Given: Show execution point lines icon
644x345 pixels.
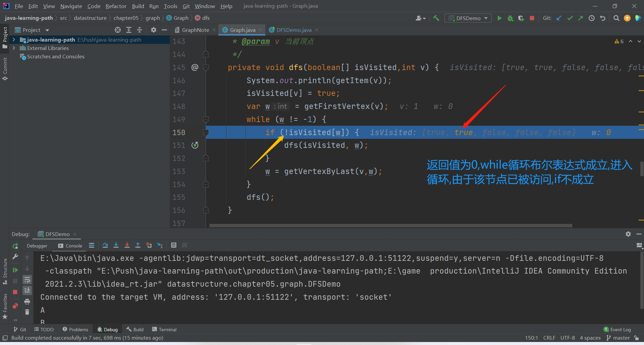Looking at the screenshot, I should click(x=92, y=245).
